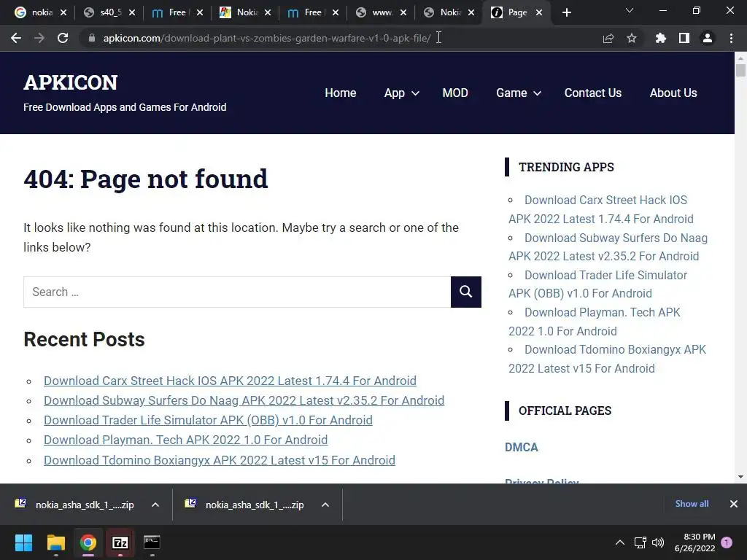Viewport: 747px width, 560px height.
Task: Open the notification center badge
Action: [727, 542]
